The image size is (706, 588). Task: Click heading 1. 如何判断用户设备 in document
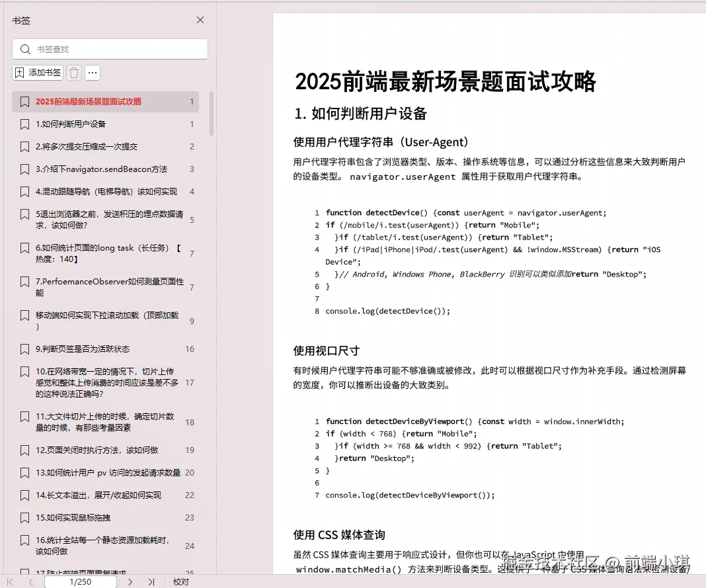coord(361,114)
